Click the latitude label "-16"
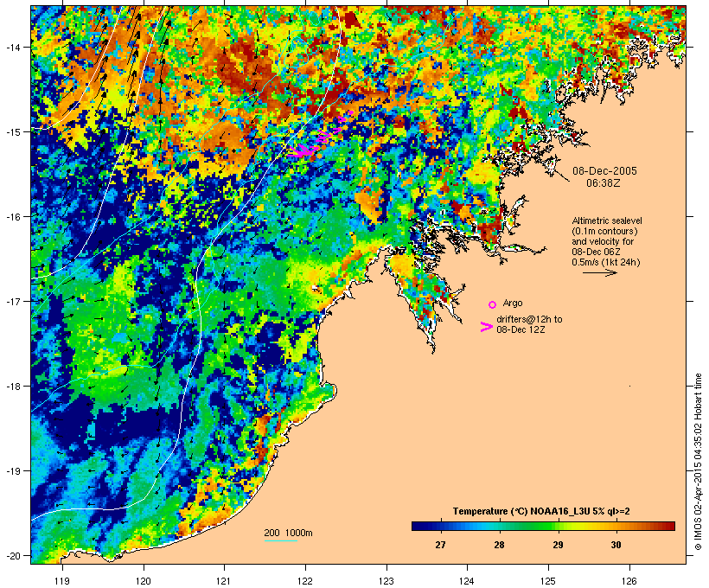This screenshot has width=709, height=588. coord(12,217)
